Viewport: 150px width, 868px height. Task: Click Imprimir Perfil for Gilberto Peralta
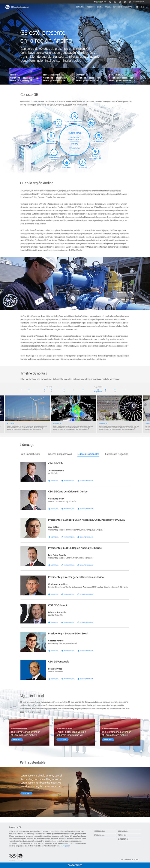[68, 651]
